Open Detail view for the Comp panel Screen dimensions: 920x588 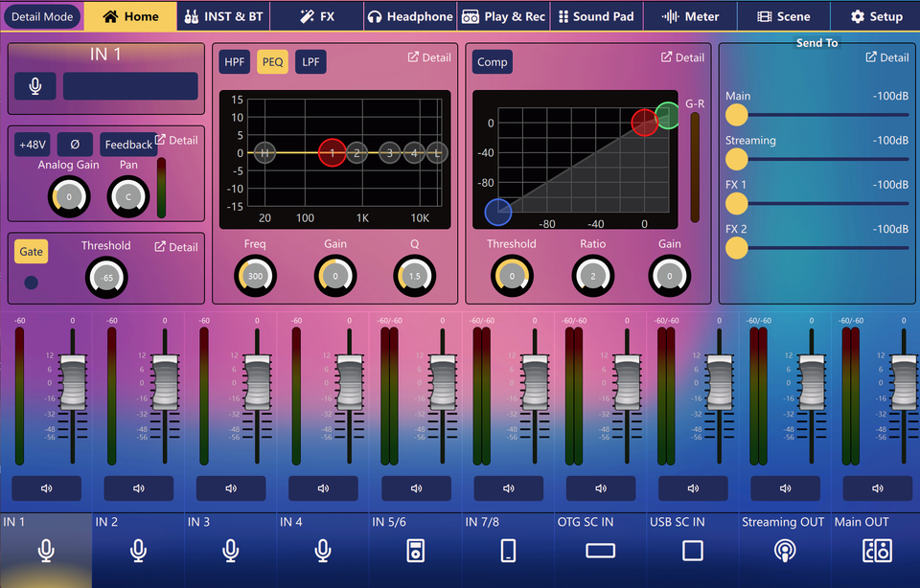(x=682, y=57)
